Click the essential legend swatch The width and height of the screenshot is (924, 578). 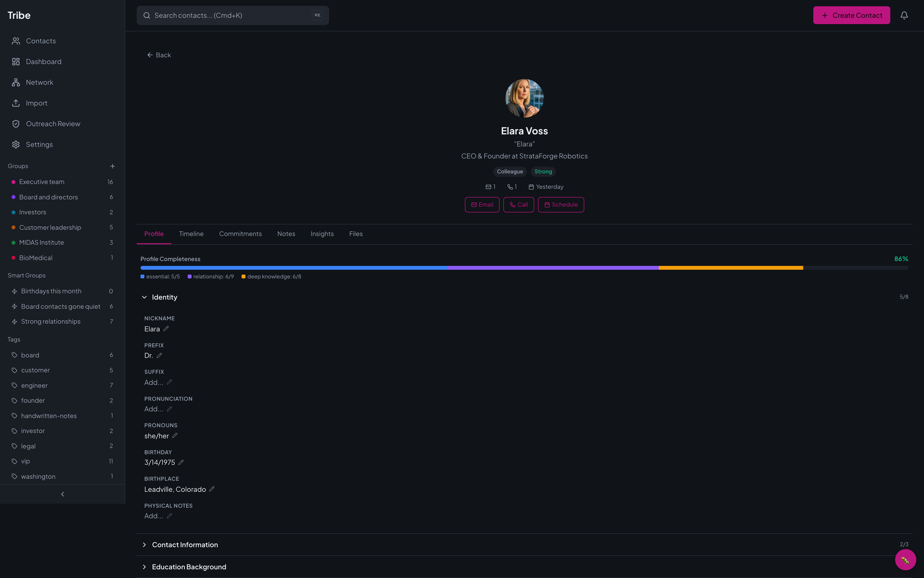coord(142,276)
